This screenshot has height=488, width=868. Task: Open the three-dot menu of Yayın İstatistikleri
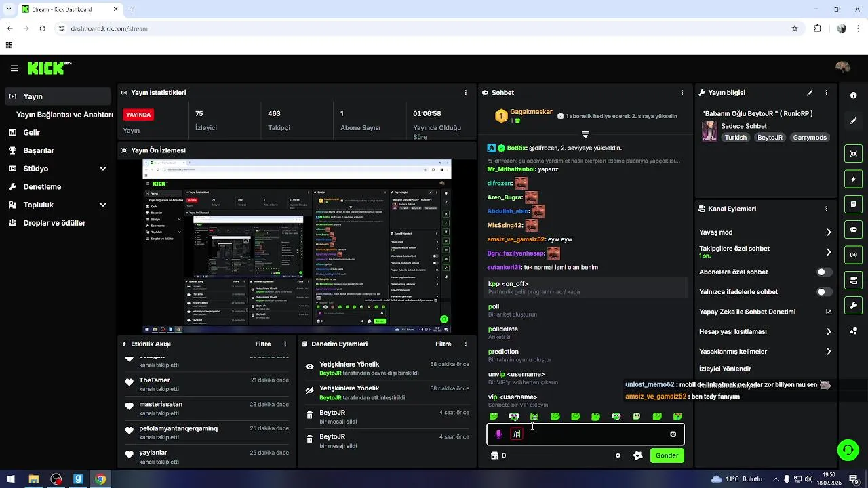tap(465, 93)
